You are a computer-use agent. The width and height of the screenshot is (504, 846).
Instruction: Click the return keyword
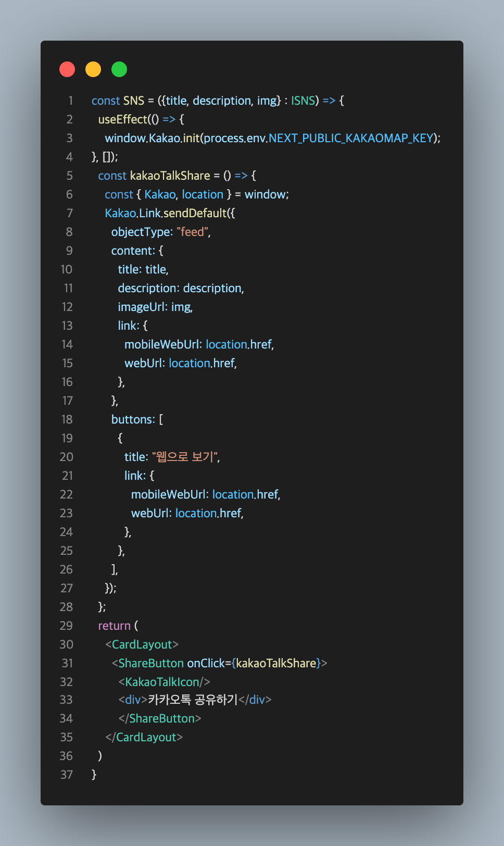tap(115, 626)
